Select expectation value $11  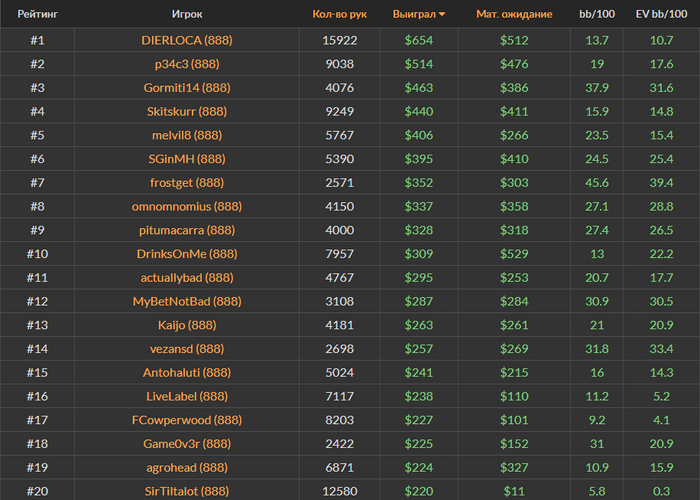pos(514,491)
